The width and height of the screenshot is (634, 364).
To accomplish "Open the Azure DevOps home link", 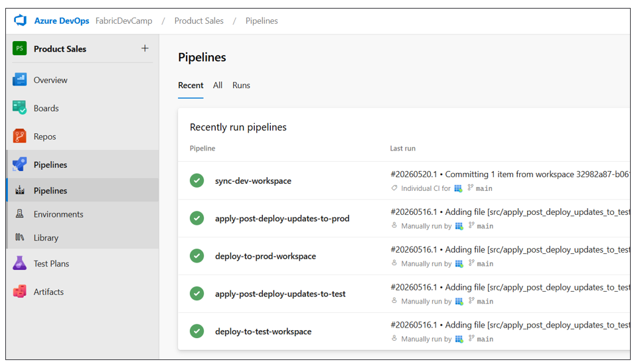I will click(x=62, y=21).
